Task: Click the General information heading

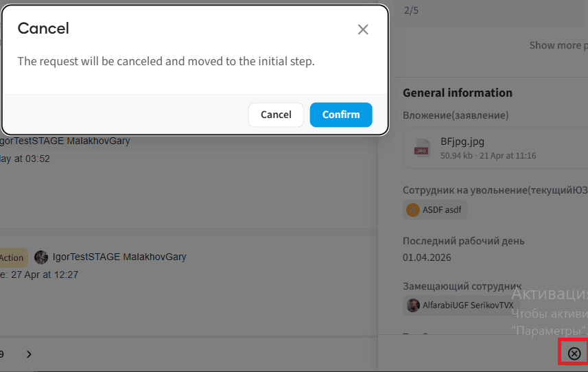Action: point(458,93)
